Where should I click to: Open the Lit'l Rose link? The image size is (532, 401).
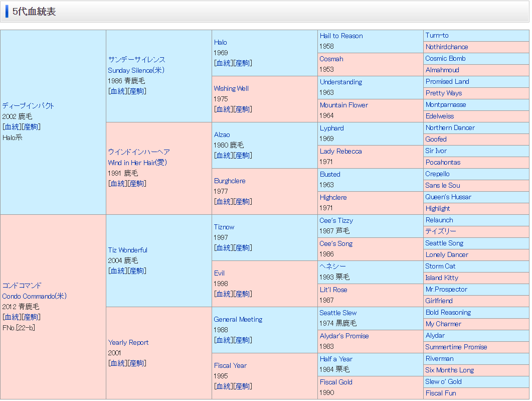click(333, 290)
